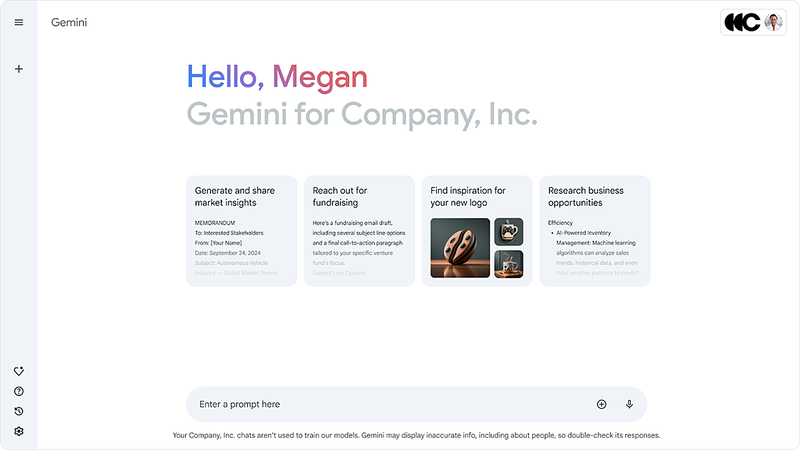Image resolution: width=800 pixels, height=450 pixels.
Task: Click the bottom steaming cup logo thumbnail
Action: coord(509,264)
